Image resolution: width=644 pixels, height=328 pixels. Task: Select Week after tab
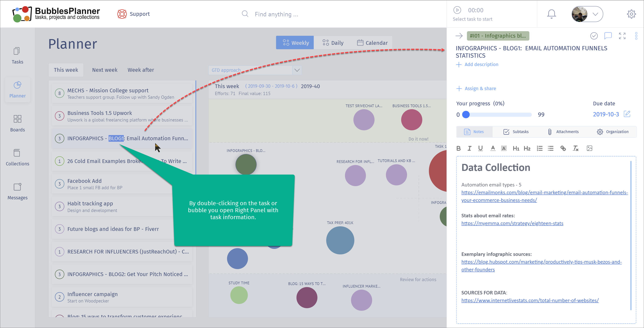(x=141, y=70)
